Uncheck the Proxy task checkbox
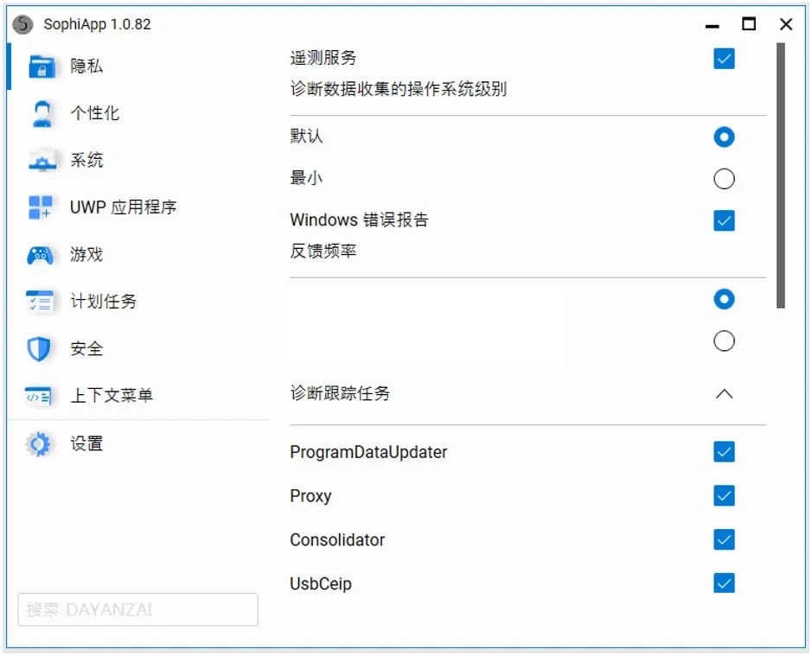Image resolution: width=812 pixels, height=656 pixels. click(724, 495)
